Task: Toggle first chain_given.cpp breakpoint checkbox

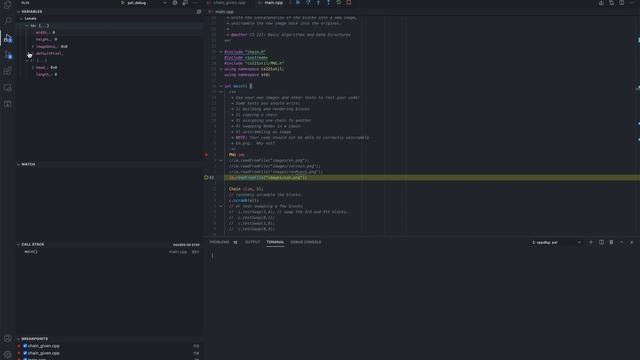Action: [25, 346]
